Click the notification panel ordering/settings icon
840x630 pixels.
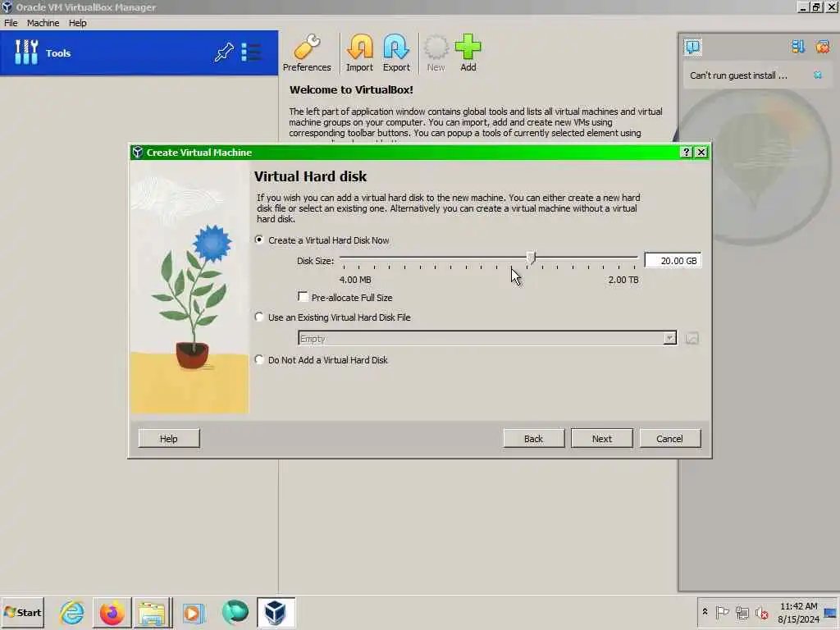point(797,47)
